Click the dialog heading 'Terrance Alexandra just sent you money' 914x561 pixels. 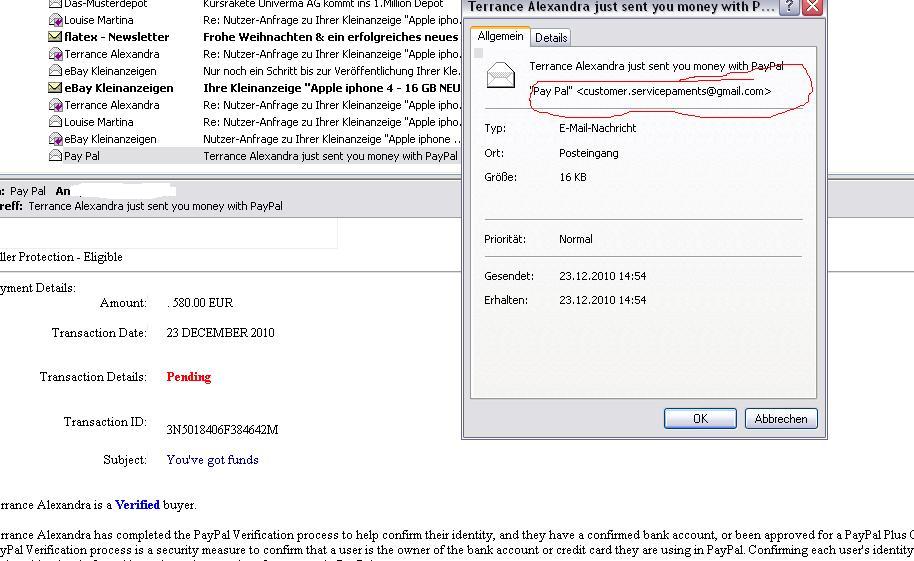click(x=656, y=66)
